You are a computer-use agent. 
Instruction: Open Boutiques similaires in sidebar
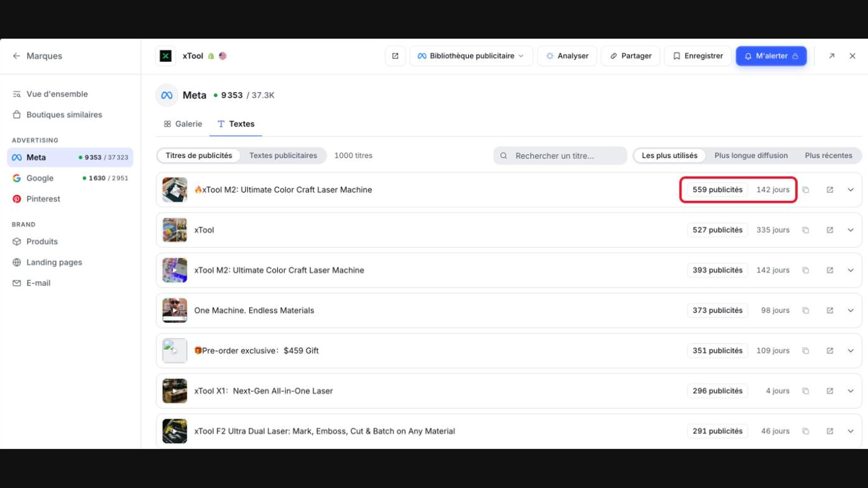click(x=57, y=115)
